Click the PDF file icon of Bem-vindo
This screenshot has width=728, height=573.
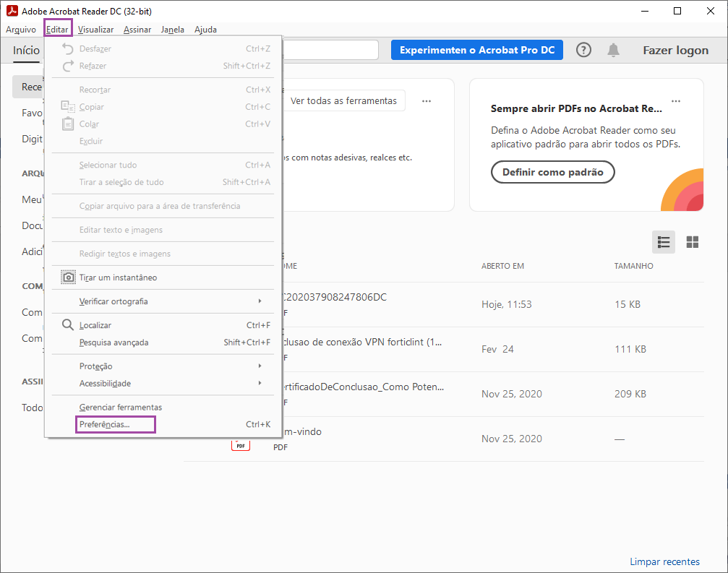[x=241, y=445]
